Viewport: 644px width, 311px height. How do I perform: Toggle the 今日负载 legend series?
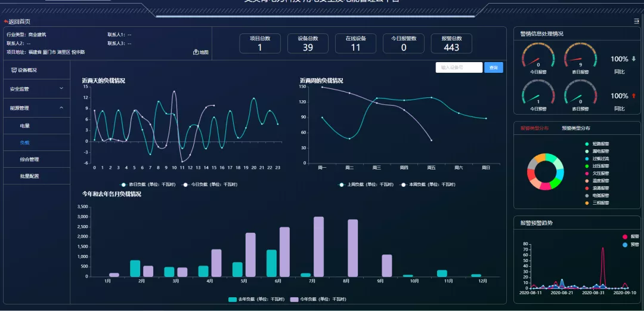point(209,184)
